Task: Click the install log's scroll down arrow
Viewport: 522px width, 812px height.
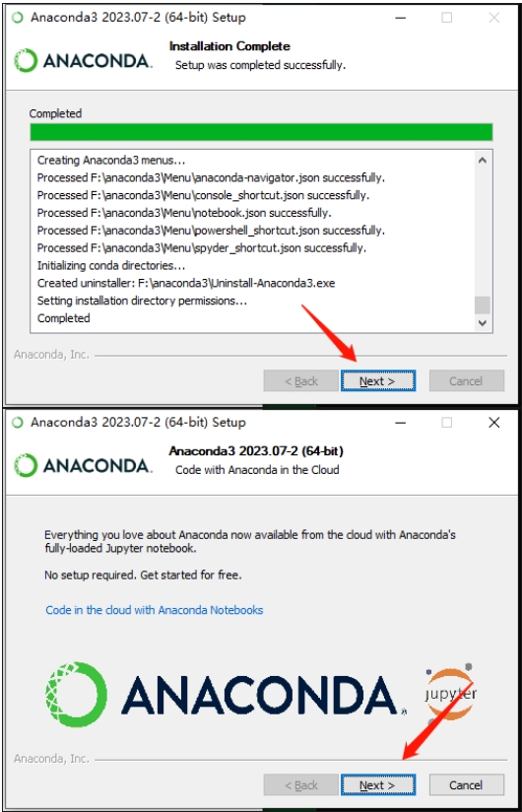Action: (x=483, y=323)
